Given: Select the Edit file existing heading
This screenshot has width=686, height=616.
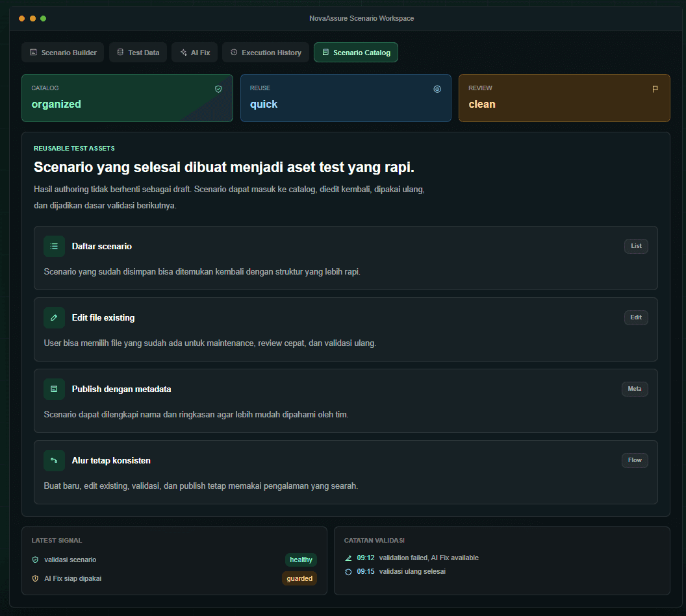Looking at the screenshot, I should coord(103,318).
